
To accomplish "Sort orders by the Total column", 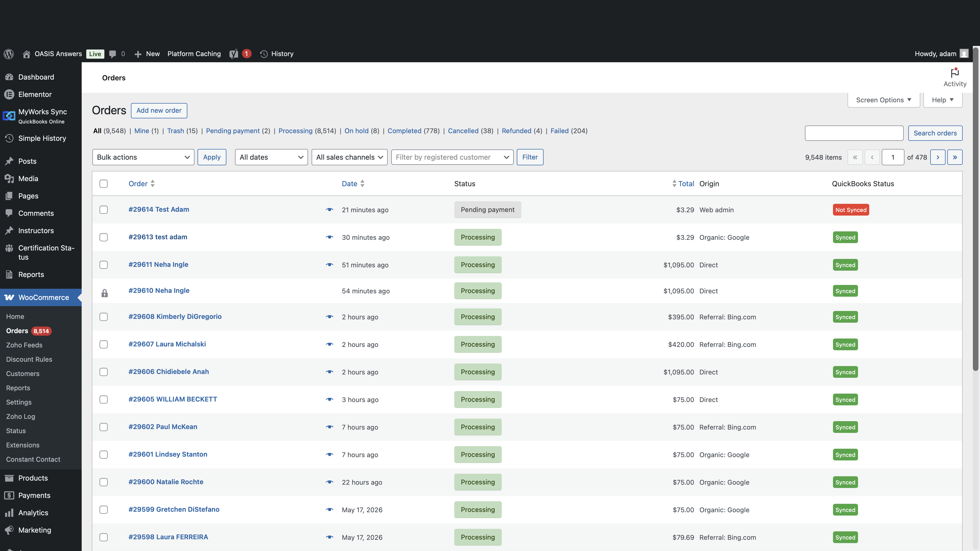I will point(683,184).
